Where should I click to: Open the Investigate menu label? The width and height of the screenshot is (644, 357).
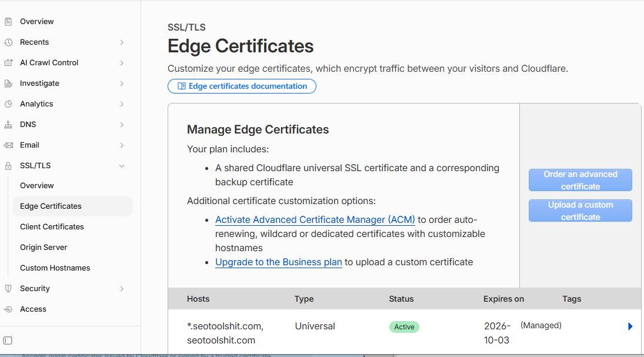point(39,83)
